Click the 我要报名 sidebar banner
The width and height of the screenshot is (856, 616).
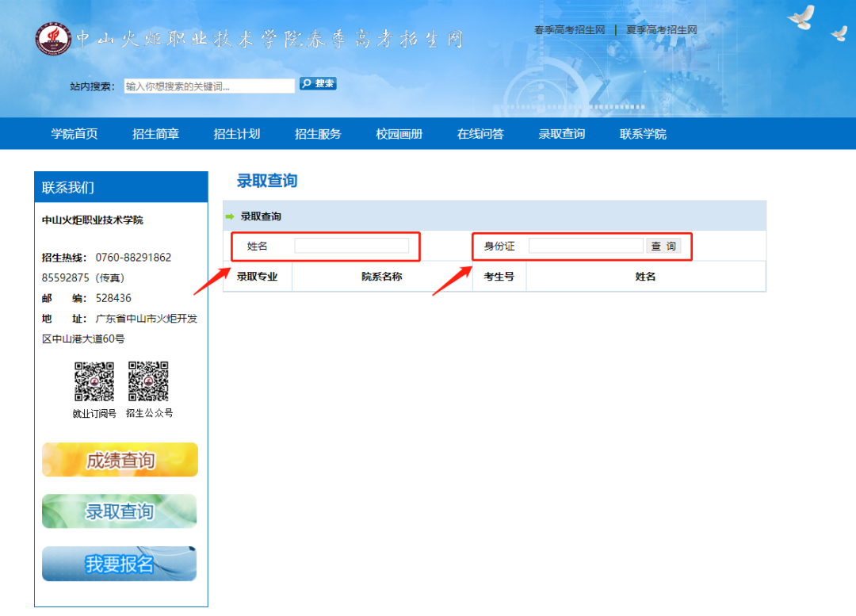[x=119, y=563]
